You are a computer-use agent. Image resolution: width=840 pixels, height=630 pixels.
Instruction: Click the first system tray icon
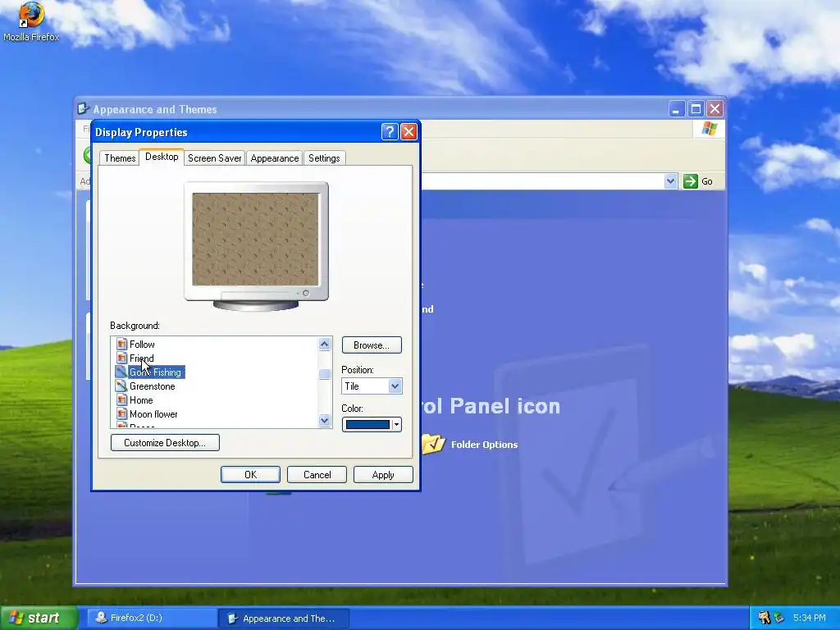(764, 618)
